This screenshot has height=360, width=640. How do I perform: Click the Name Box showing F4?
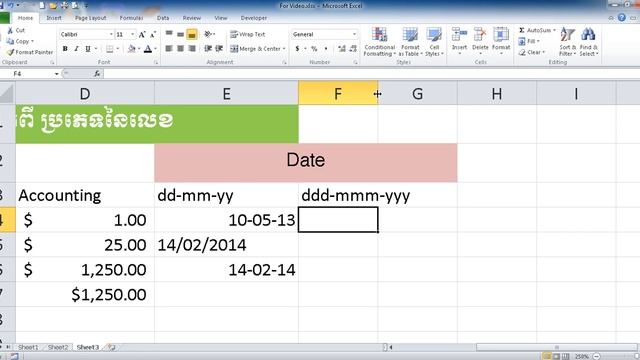click(27, 74)
